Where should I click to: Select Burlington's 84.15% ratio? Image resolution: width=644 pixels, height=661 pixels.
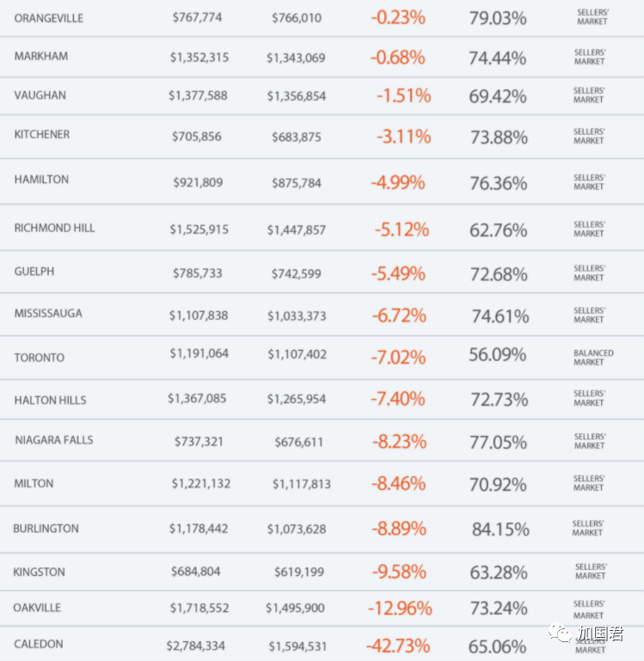(x=500, y=529)
